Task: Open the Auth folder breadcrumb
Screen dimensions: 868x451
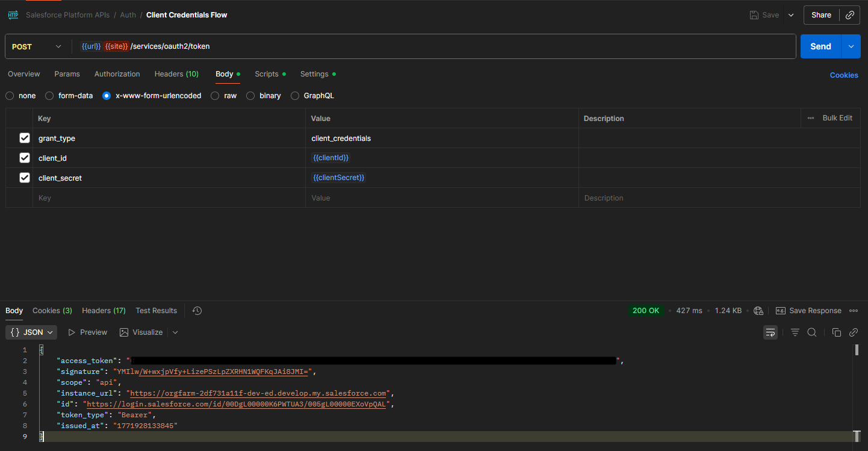Action: point(128,15)
